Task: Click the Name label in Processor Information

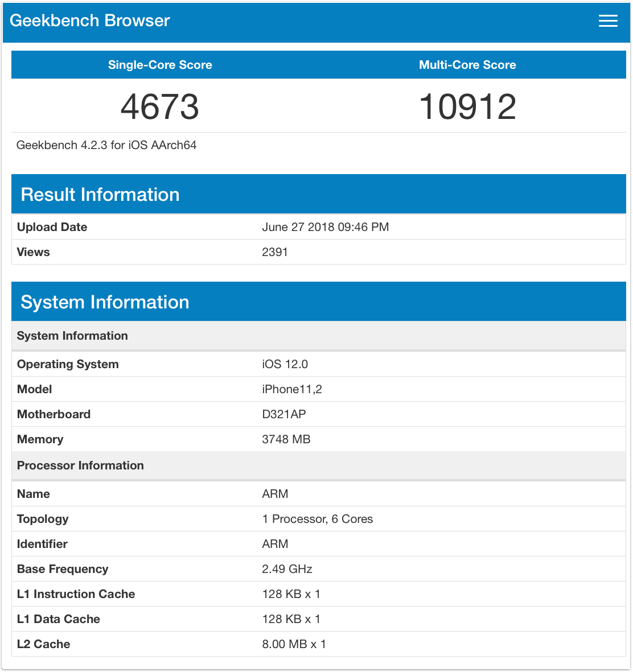Action: point(34,494)
